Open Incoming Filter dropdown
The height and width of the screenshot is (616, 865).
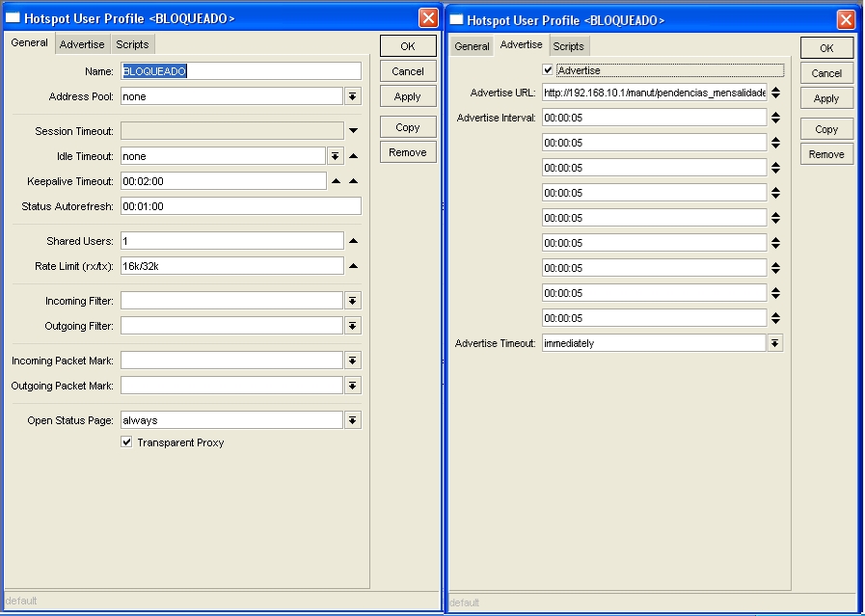(353, 301)
